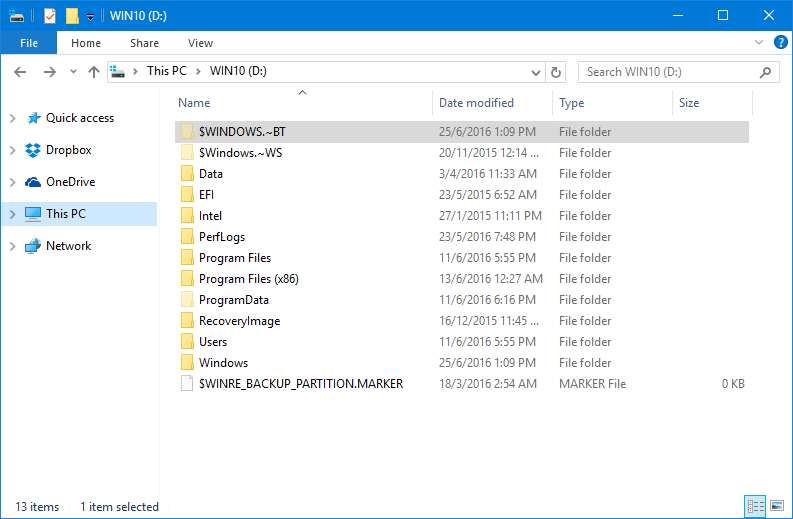Click the Properties quick access toolbar icon
The image size is (793, 519).
(50, 16)
